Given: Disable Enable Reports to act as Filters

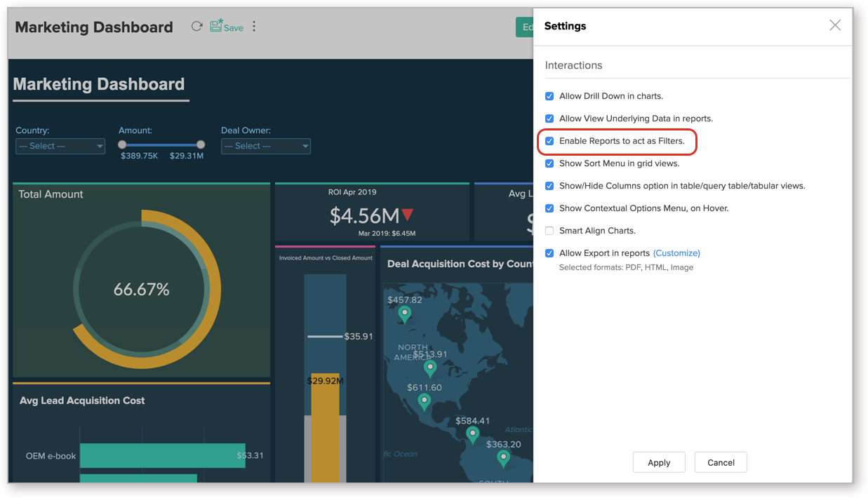Looking at the screenshot, I should click(x=549, y=140).
